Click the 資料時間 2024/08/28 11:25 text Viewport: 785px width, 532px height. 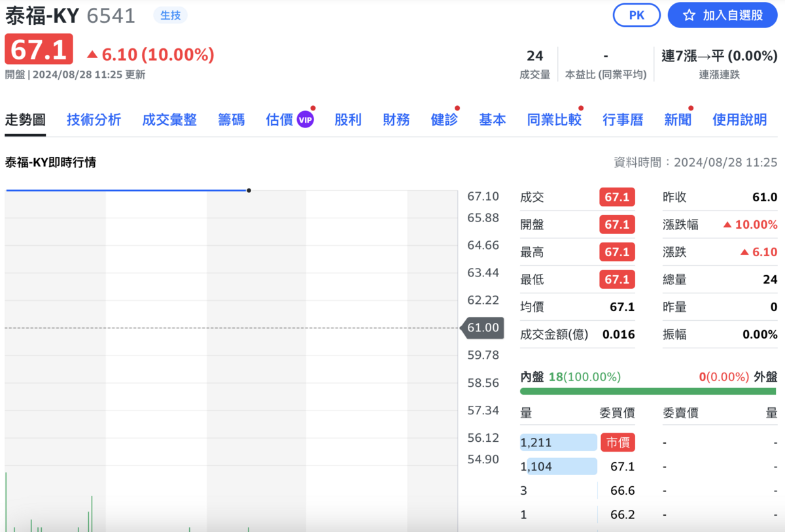point(695,162)
